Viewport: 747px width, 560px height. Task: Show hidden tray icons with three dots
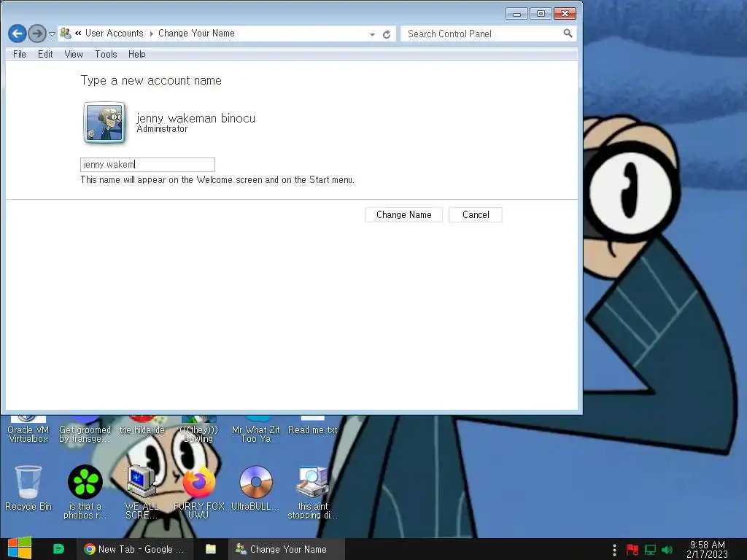[614, 550]
